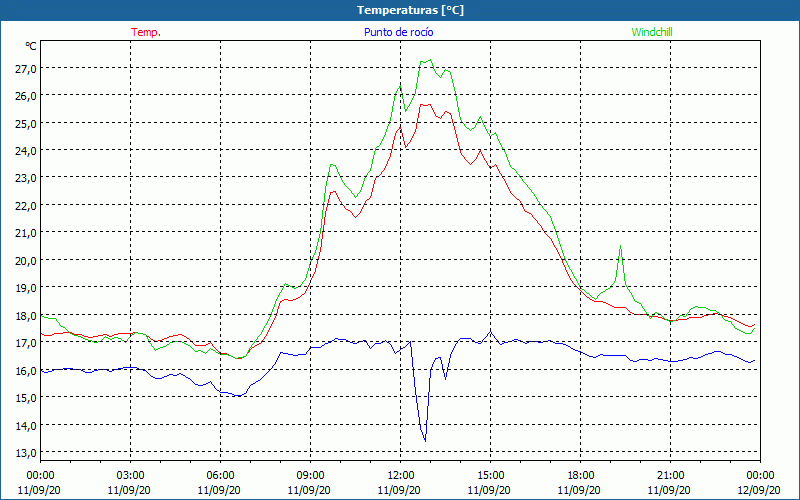Click the 18,0 y-axis value
The width and height of the screenshot is (800, 500).
click(26, 315)
